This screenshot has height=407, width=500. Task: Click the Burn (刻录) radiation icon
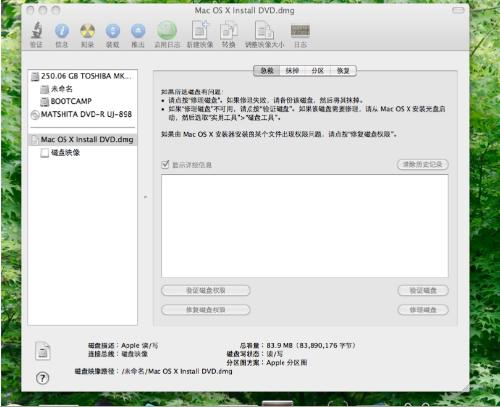pos(87,31)
